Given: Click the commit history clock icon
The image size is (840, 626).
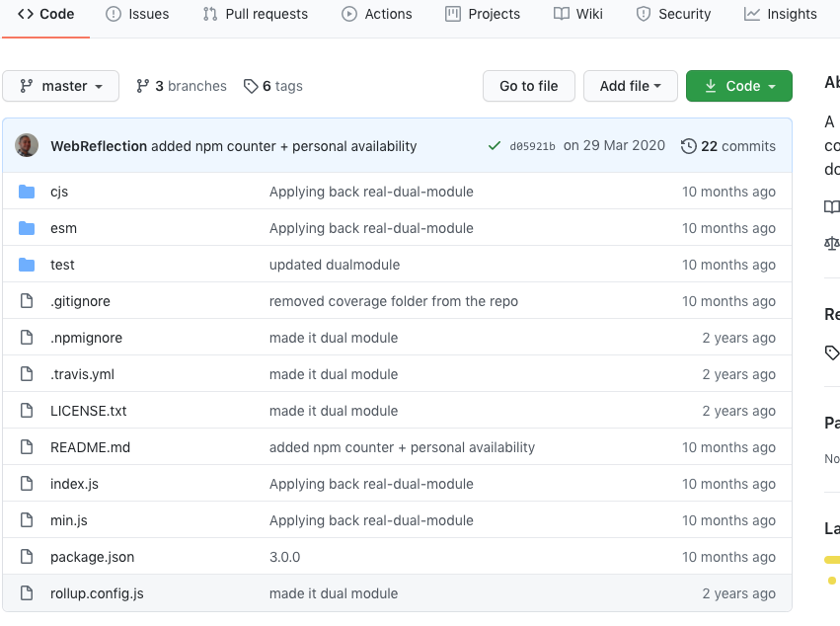Looking at the screenshot, I should 689,145.
